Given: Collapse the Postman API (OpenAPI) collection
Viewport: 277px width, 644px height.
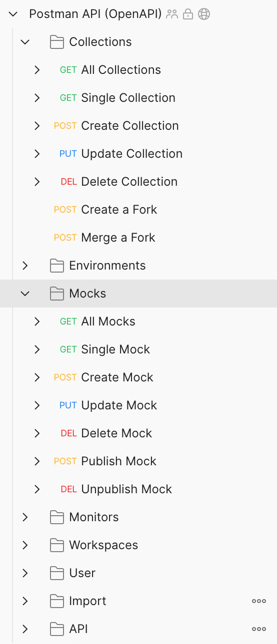Looking at the screenshot, I should point(13,14).
